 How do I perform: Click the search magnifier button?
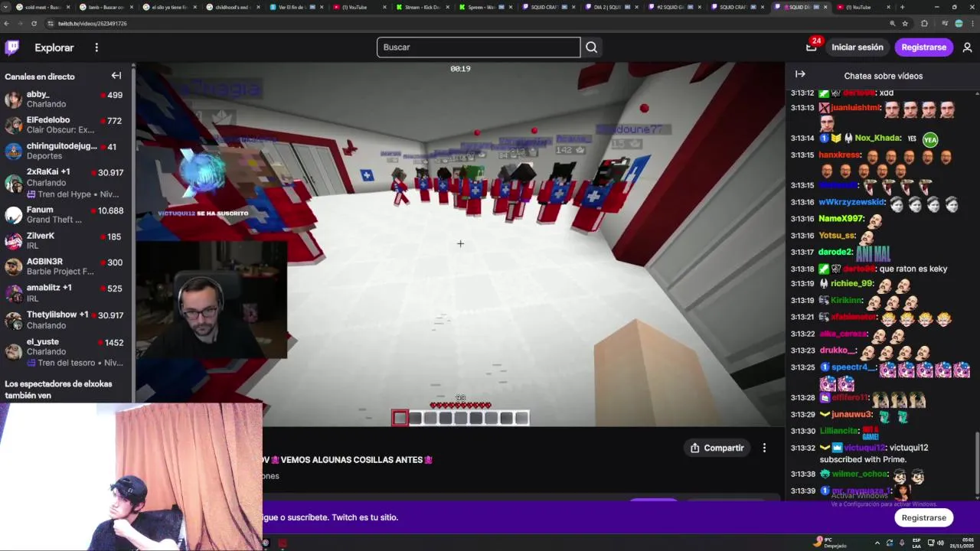coord(591,47)
